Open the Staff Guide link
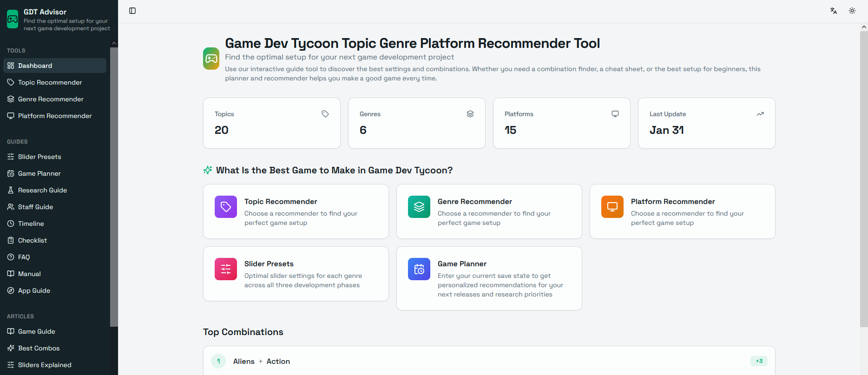The height and width of the screenshot is (375, 868). tap(55, 207)
